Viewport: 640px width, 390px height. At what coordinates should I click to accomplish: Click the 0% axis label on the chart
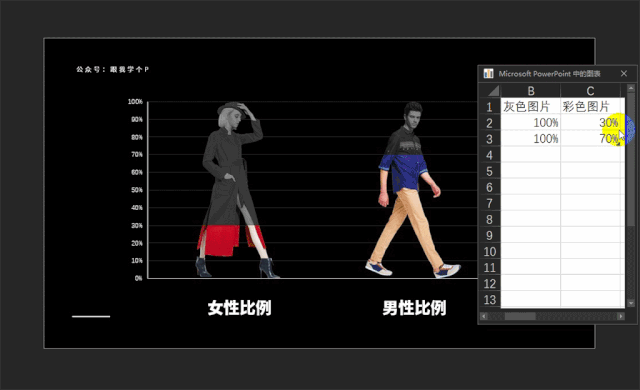(138, 278)
